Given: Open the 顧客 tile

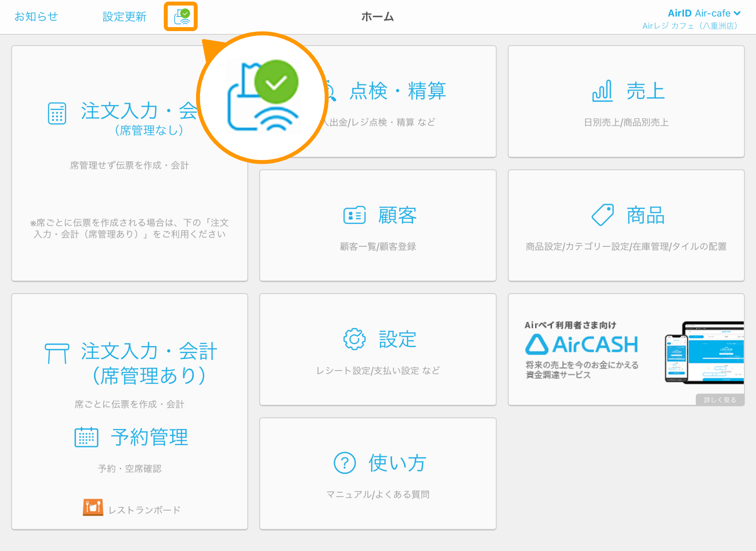Looking at the screenshot, I should tap(378, 225).
